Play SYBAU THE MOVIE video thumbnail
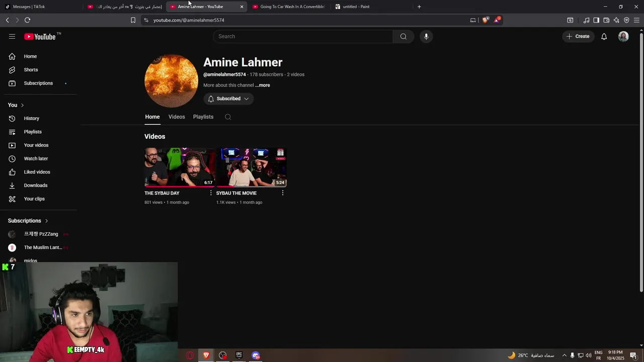The width and height of the screenshot is (644, 362). (252, 167)
